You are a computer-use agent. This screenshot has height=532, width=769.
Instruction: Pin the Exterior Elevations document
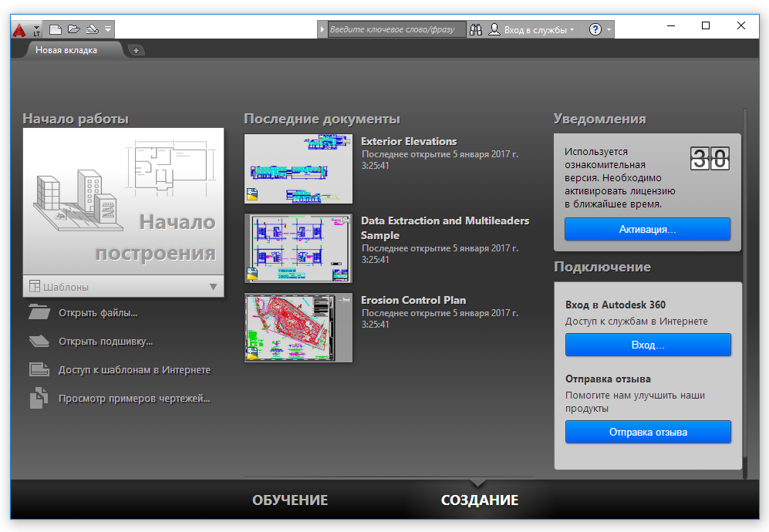tap(346, 141)
